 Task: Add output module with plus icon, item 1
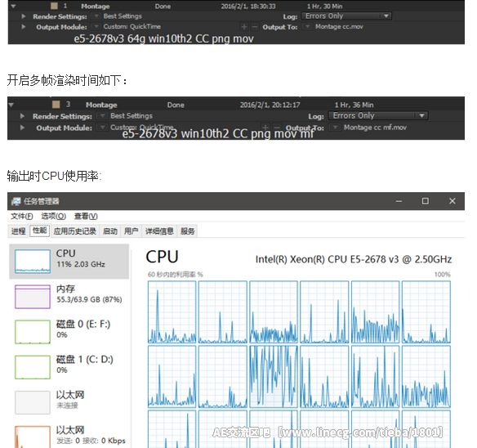[x=244, y=27]
